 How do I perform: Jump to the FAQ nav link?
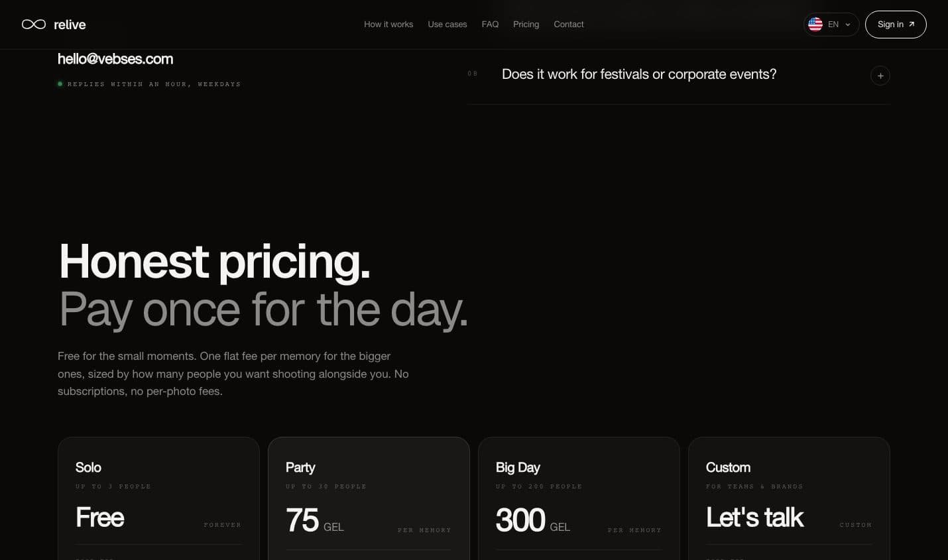click(x=490, y=25)
